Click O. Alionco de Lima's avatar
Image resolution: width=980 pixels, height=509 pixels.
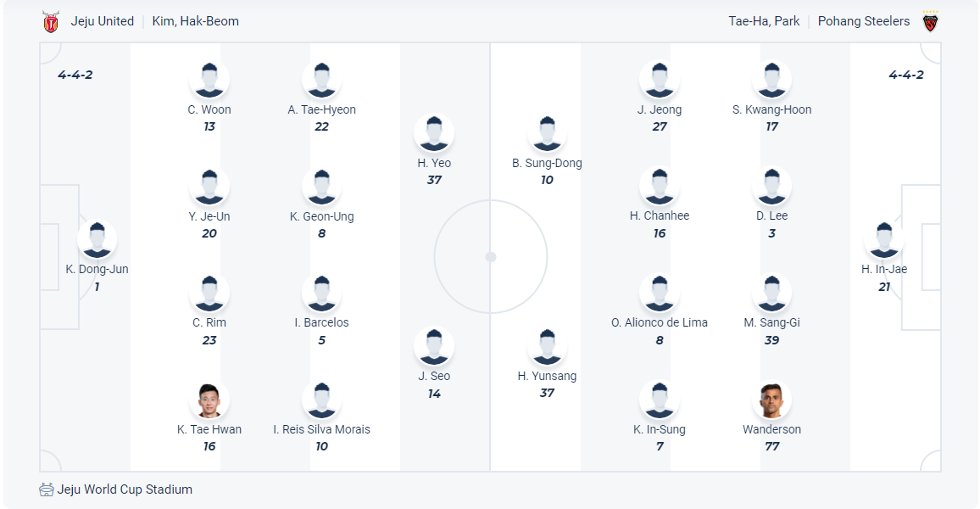click(x=660, y=294)
